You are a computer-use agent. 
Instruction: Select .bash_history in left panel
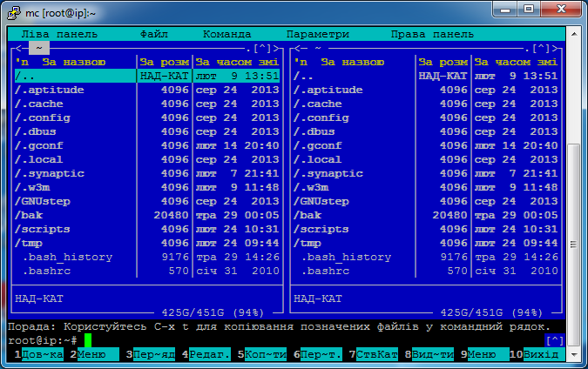147,257
